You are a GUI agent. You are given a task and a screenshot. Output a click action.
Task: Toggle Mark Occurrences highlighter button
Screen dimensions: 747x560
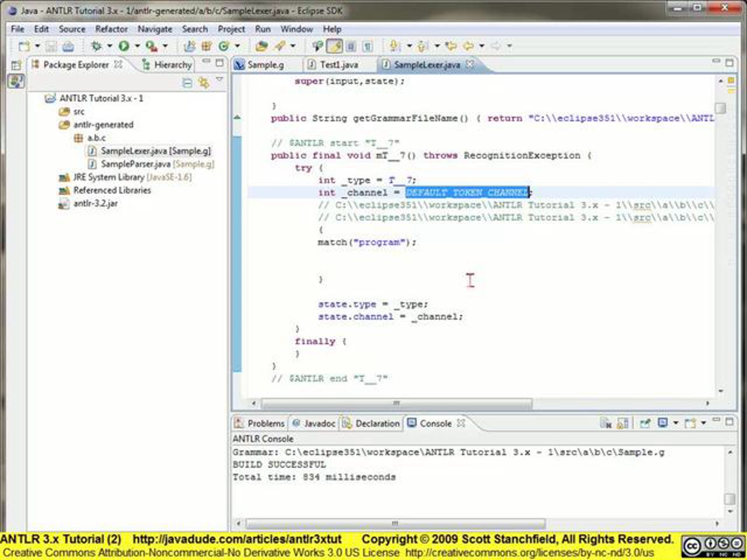[334, 46]
